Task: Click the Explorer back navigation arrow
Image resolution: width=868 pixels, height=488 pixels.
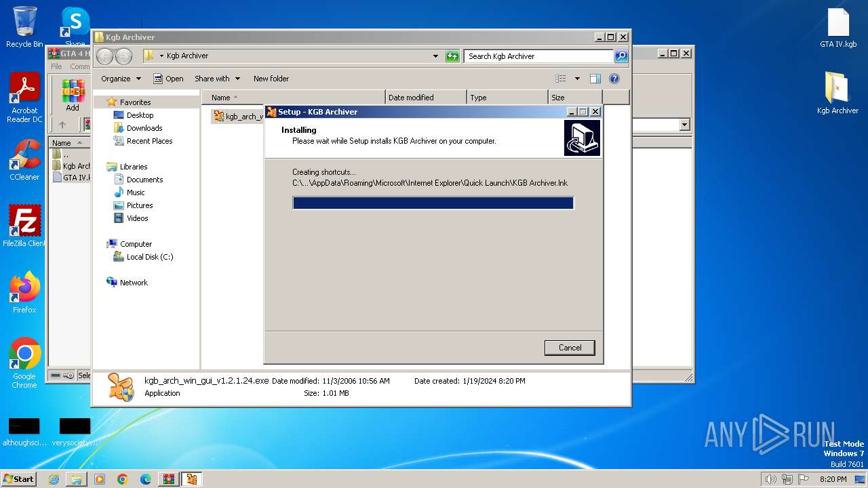Action: click(x=104, y=56)
